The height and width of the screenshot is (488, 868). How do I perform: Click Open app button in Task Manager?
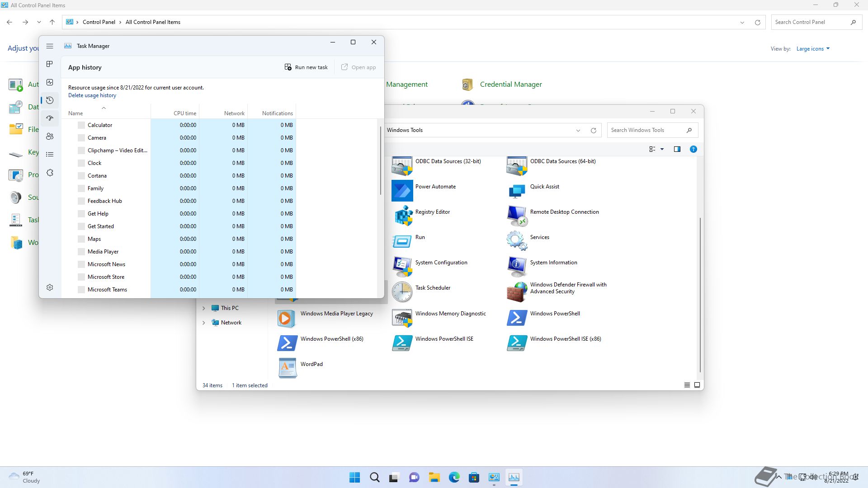(359, 67)
